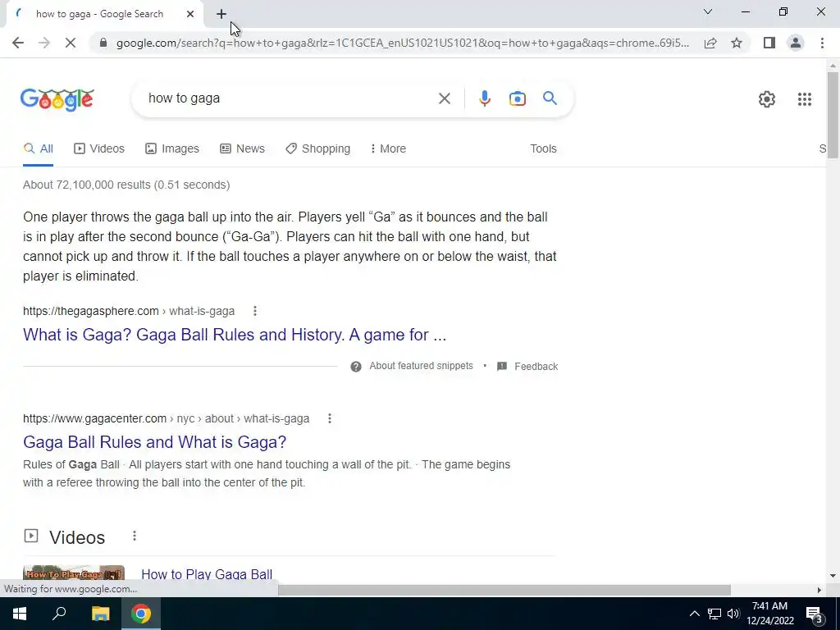This screenshot has height=630, width=840.
Task: Open the notification center icon
Action: point(815,614)
